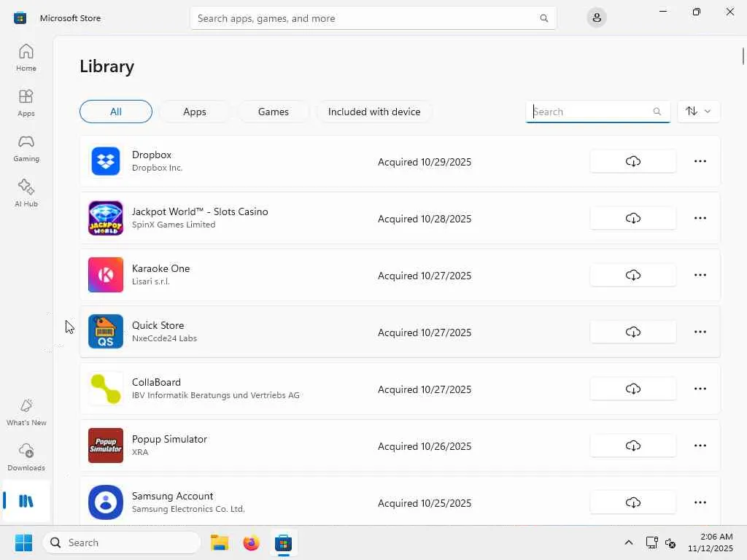Screen dimensions: 747x560
Task: Open Popup Simulator app icon
Action: [106, 446]
